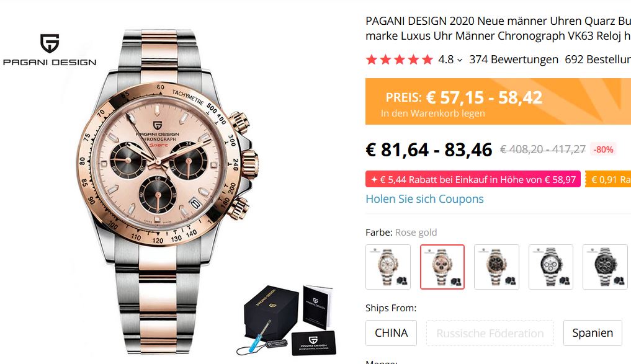This screenshot has height=364, width=631.
Task: Open the 692 Bestellungen orders link
Action: click(x=597, y=60)
